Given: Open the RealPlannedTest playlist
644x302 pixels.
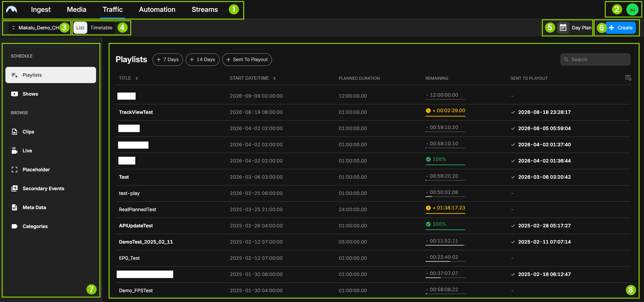Looking at the screenshot, I should pyautogui.click(x=138, y=209).
